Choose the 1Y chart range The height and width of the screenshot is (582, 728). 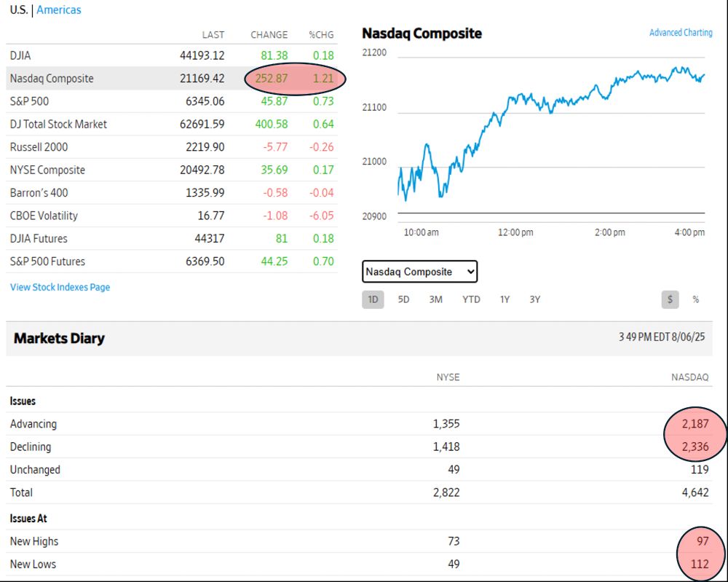pyautogui.click(x=505, y=299)
